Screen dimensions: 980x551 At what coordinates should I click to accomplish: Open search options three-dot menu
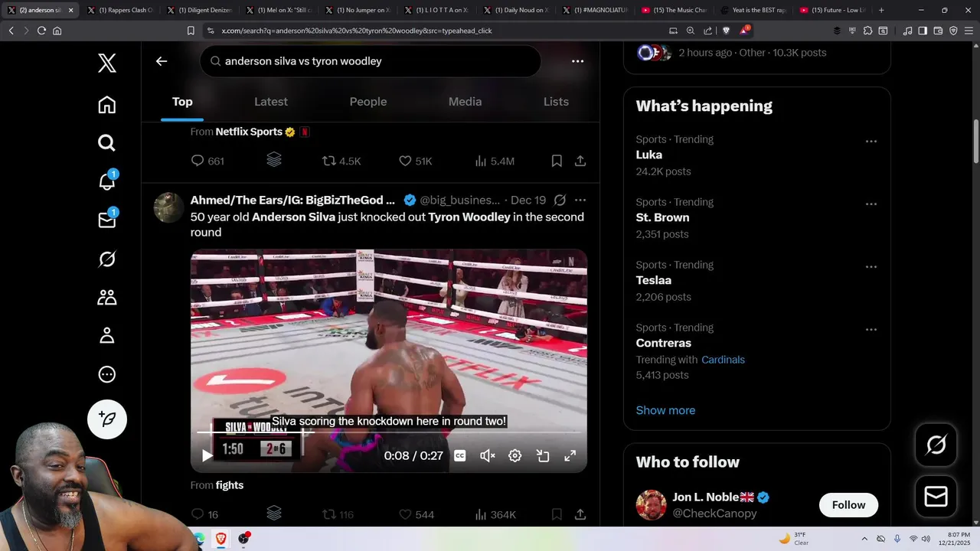coord(577,61)
